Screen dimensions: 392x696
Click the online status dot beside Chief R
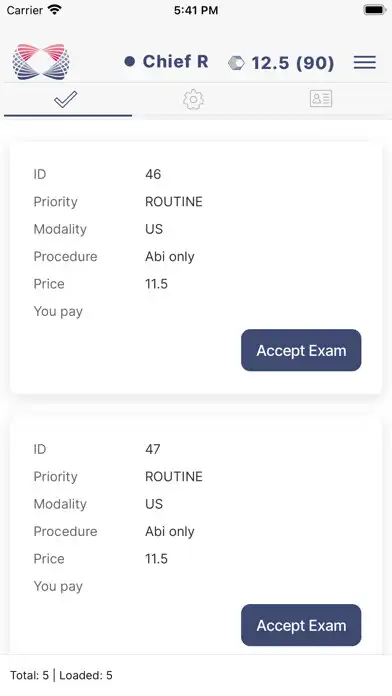click(130, 62)
